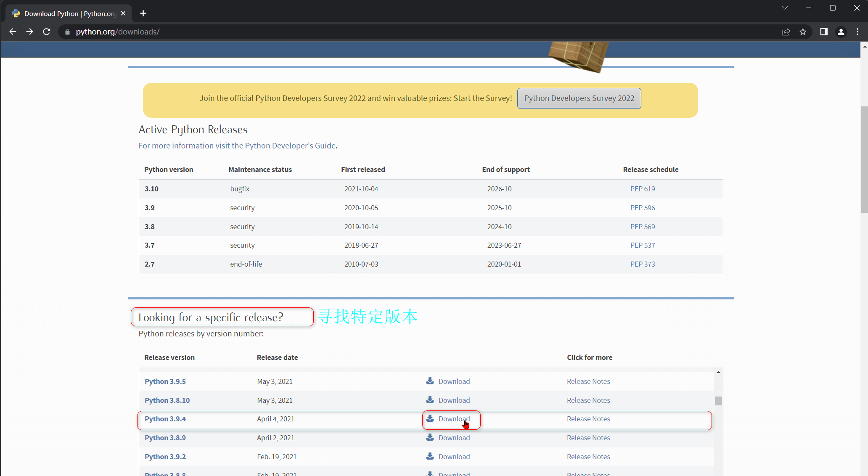The image size is (868, 476).
Task: Open the Chrome three-dot menu
Action: point(857,32)
